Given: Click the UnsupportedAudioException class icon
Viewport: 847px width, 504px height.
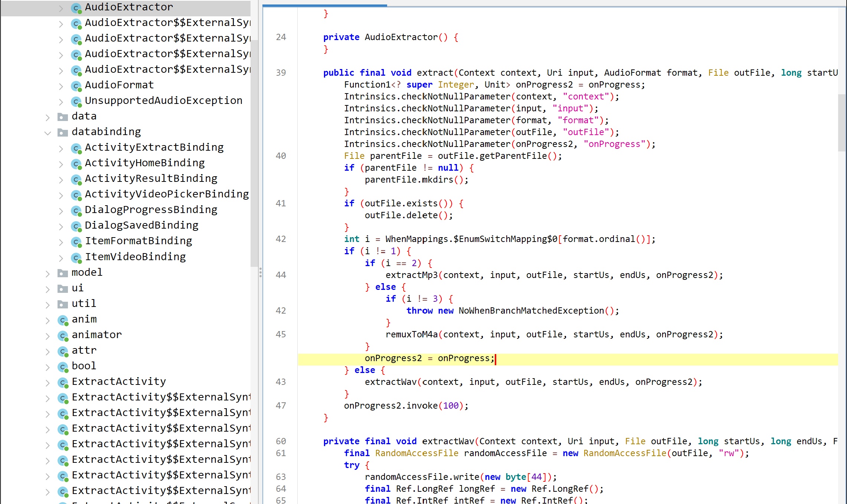Looking at the screenshot, I should point(76,101).
